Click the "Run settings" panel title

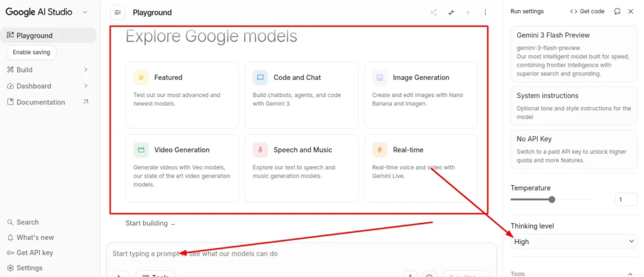point(527,11)
